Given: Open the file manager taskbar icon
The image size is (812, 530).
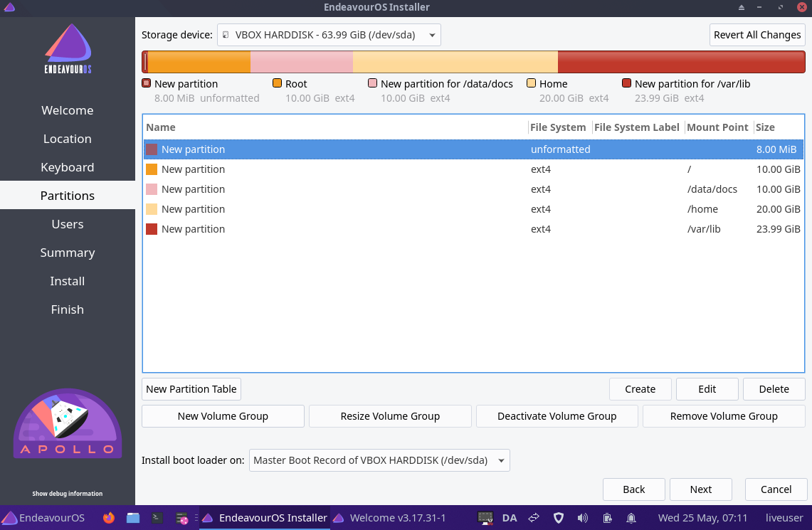Looking at the screenshot, I should point(133,518).
